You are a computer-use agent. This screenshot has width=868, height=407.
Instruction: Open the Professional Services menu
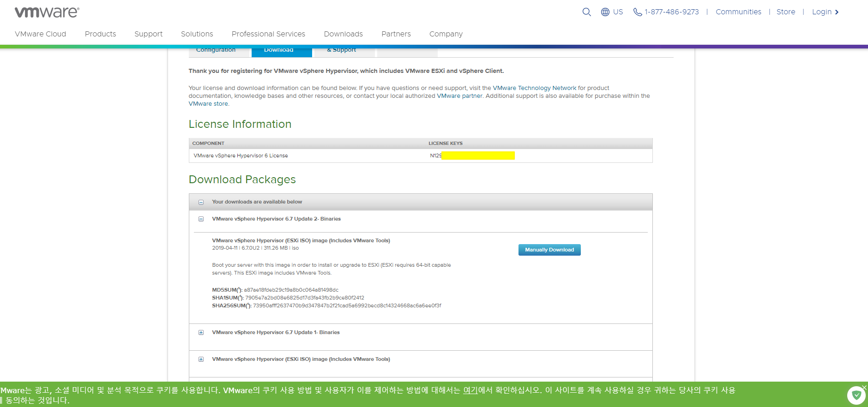[x=268, y=34]
